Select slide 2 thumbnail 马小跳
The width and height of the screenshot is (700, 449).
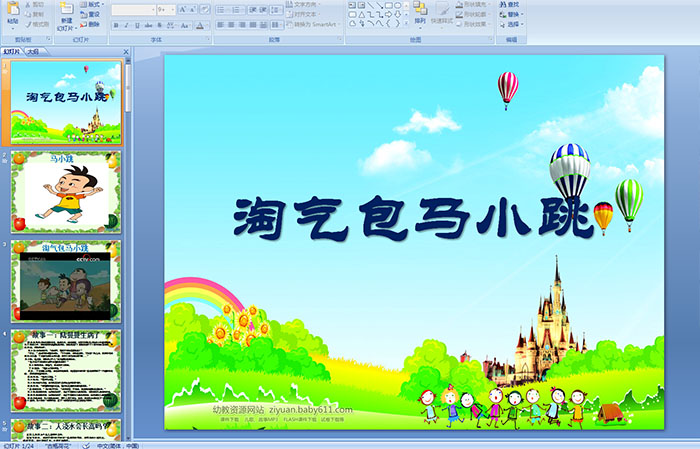[66, 191]
